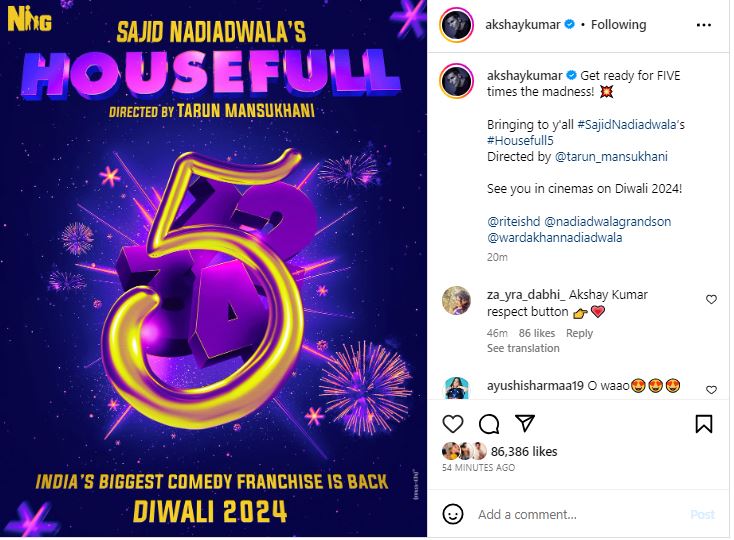Open #SajidNadiadwala hashtag
This screenshot has width=734, height=540.
point(626,124)
